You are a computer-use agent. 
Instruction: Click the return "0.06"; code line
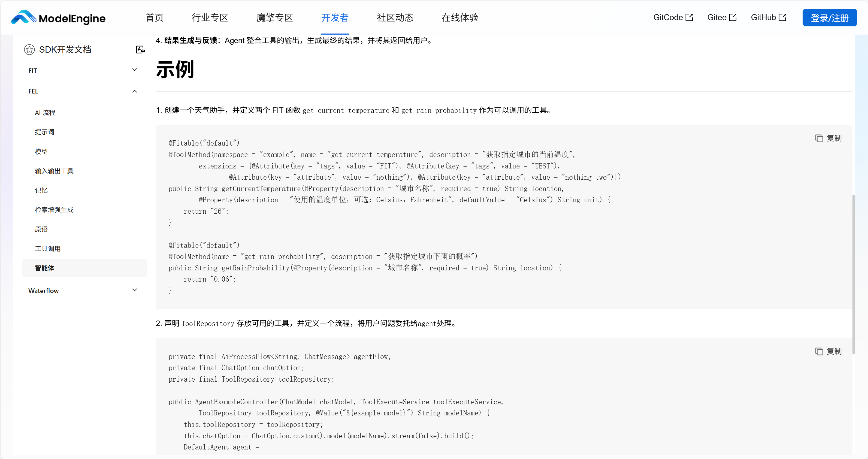[x=210, y=279]
